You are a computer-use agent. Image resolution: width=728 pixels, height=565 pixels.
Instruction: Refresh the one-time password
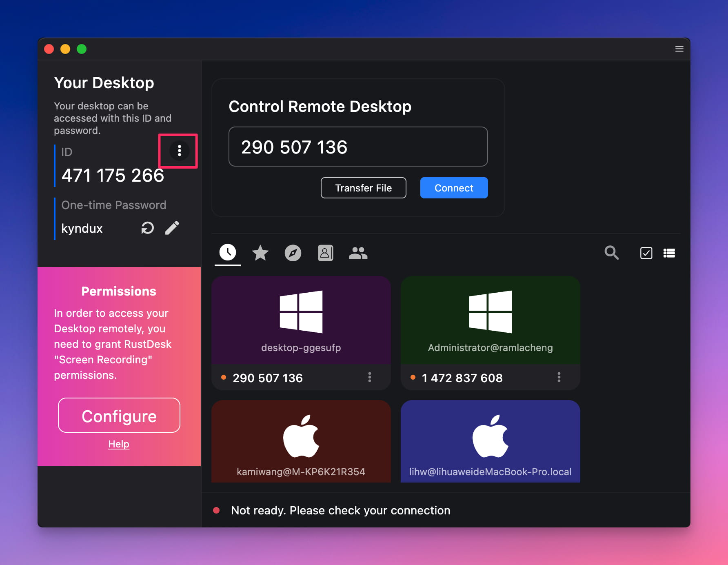[x=147, y=228]
